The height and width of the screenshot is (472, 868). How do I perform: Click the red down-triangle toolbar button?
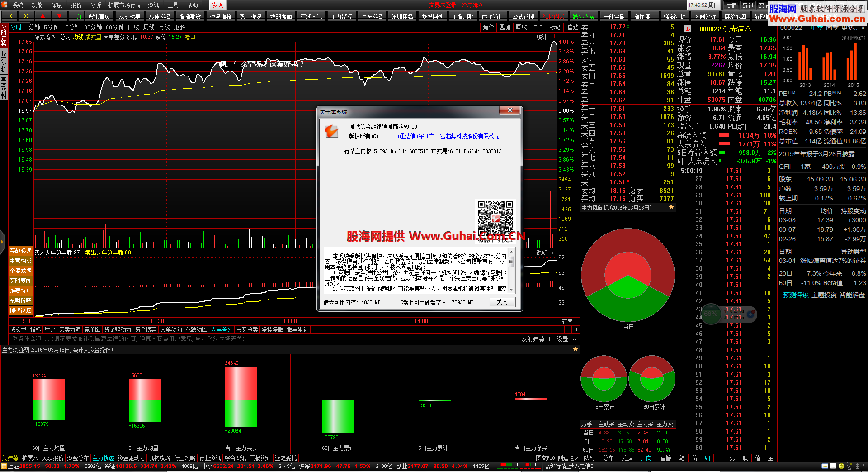pyautogui.click(x=59, y=16)
